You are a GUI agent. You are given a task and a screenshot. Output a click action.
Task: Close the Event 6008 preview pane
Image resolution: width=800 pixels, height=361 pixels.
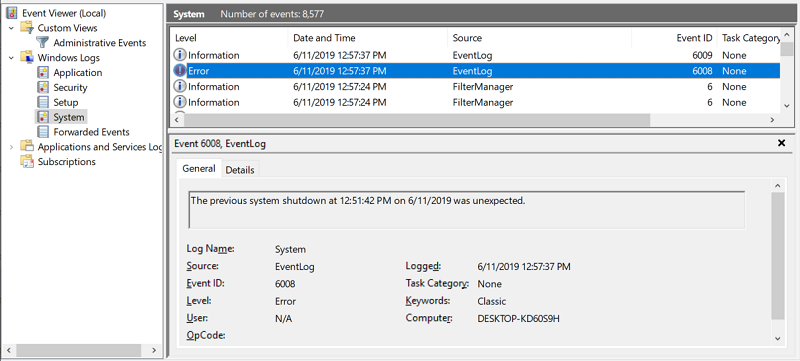pyautogui.click(x=781, y=143)
